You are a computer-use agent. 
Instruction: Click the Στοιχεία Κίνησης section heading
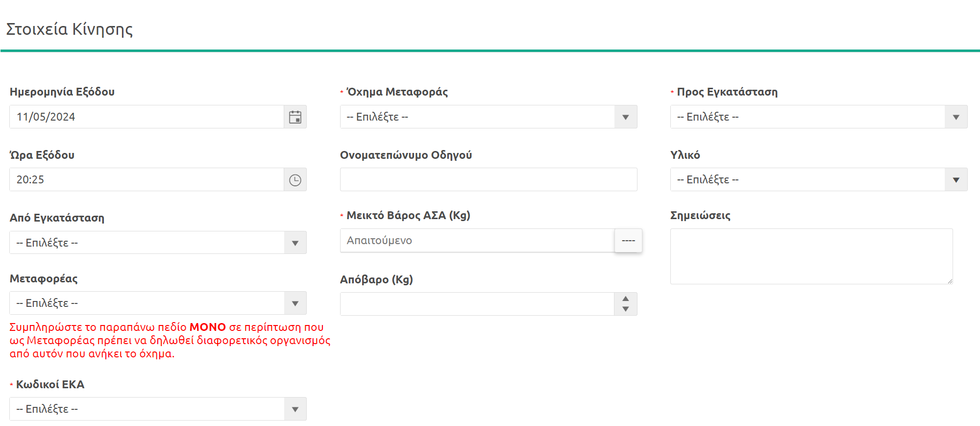click(70, 29)
